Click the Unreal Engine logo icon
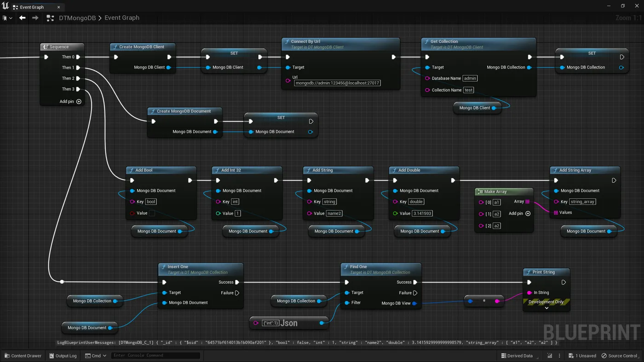Image resolution: width=644 pixels, height=362 pixels. (x=5, y=6)
